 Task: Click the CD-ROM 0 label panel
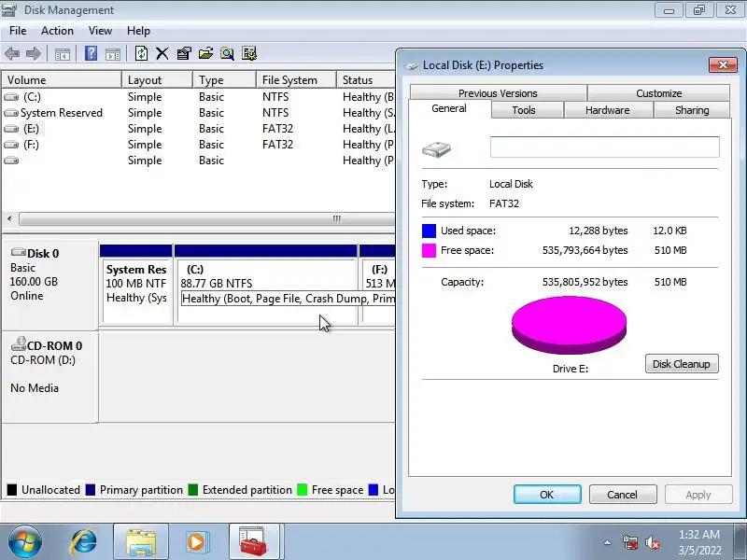click(49, 377)
